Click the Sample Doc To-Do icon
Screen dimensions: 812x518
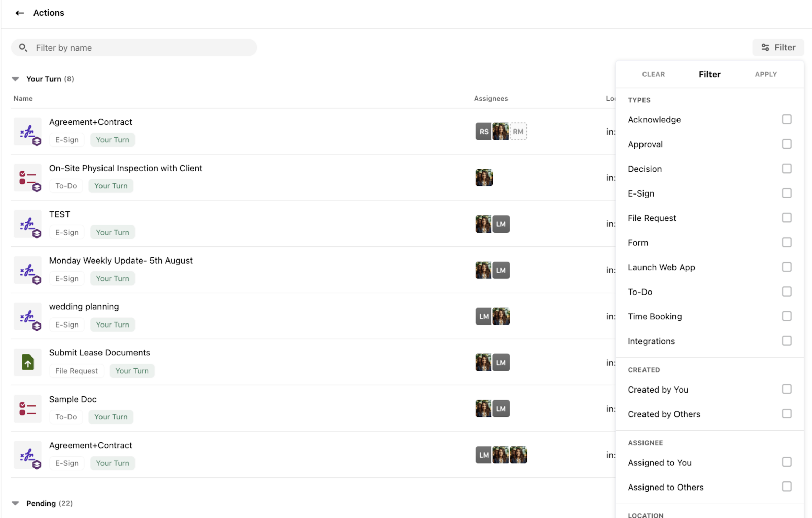(28, 409)
